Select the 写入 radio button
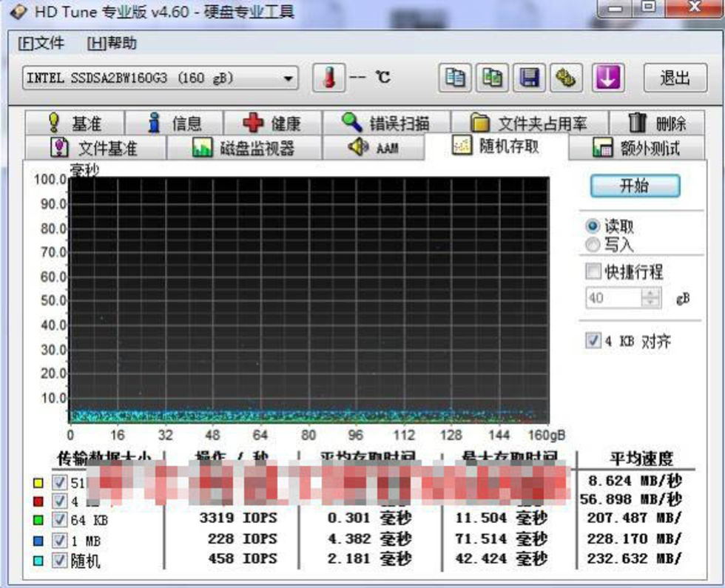 click(593, 245)
